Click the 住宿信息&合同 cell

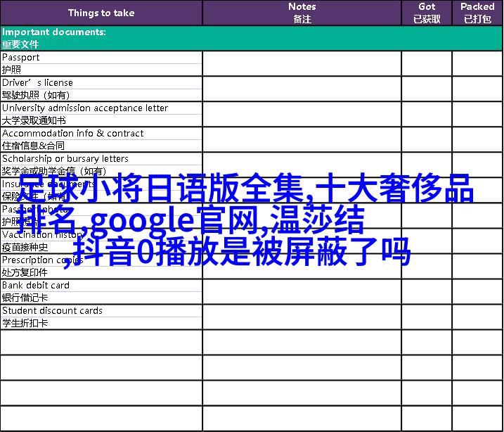tap(101, 146)
